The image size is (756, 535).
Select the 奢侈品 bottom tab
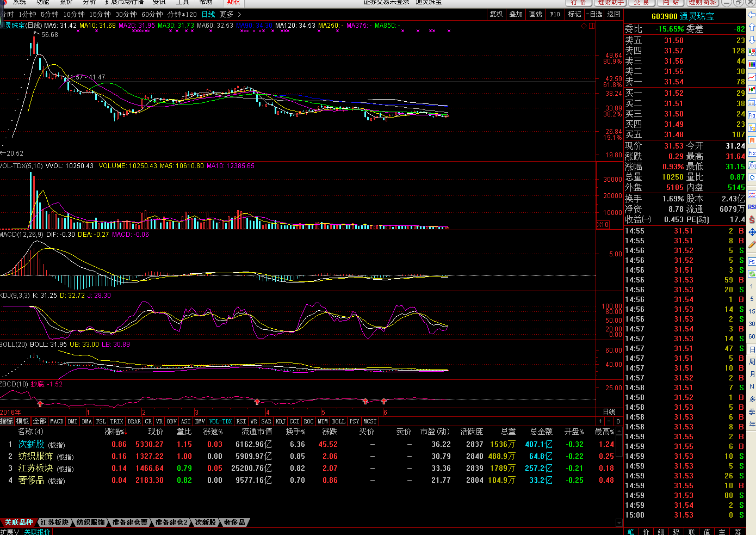(234, 522)
